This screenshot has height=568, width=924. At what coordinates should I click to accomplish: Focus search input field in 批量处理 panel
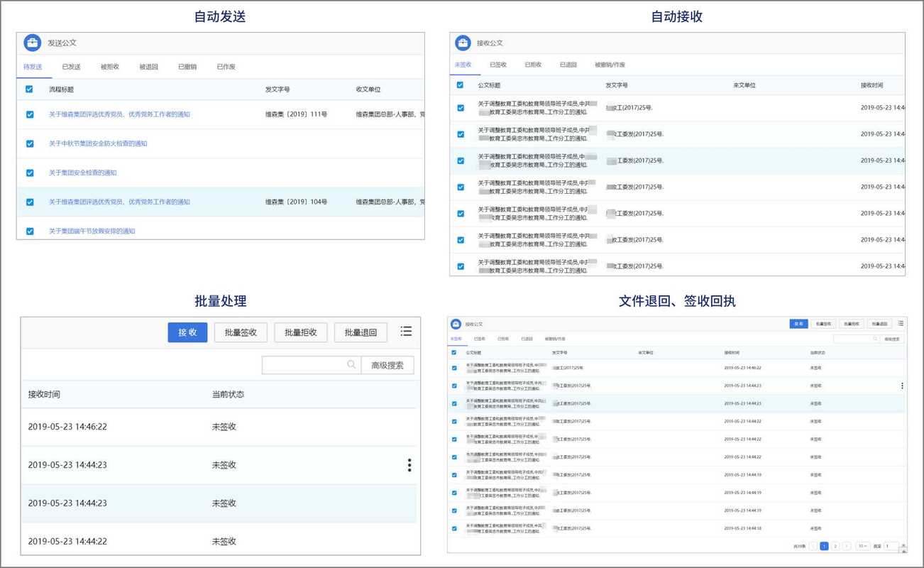pos(312,365)
